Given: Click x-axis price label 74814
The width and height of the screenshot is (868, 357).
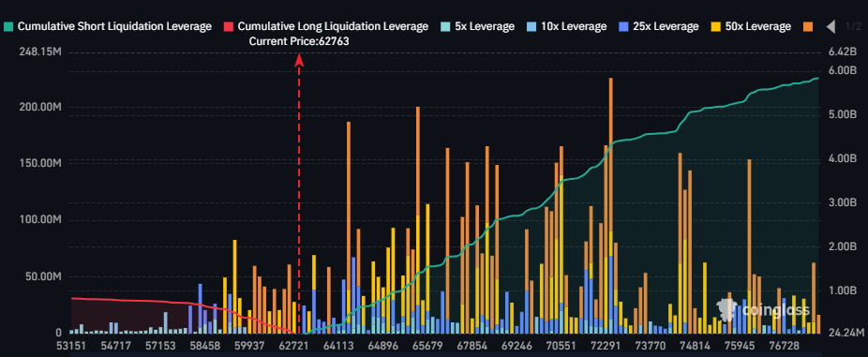Looking at the screenshot, I should 695,347.
